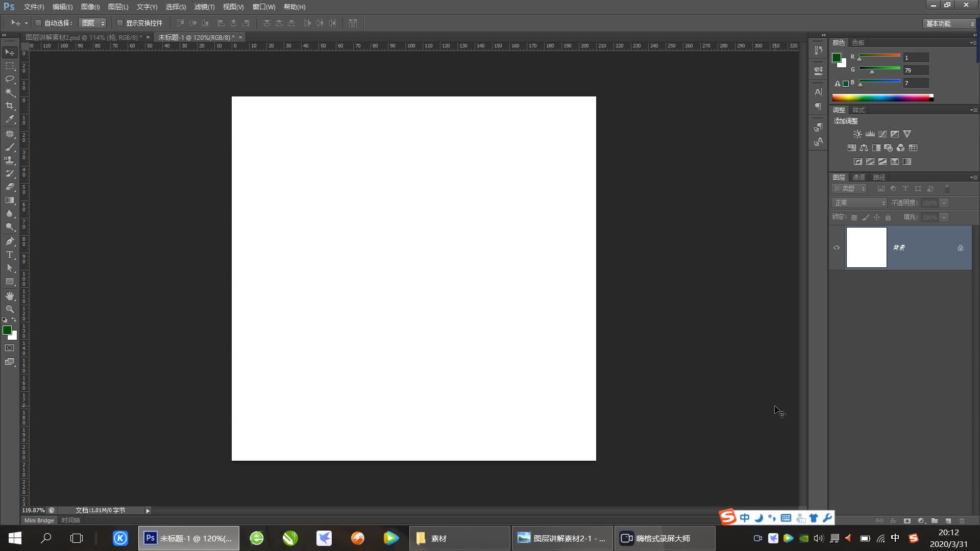Select the Gradient tool

pyautogui.click(x=10, y=200)
